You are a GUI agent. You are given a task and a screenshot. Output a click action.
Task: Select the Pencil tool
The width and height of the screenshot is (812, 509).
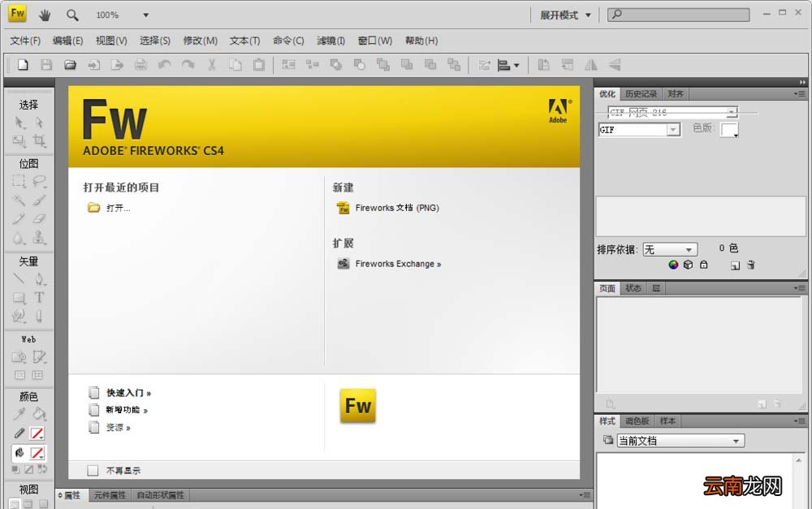pyautogui.click(x=19, y=218)
